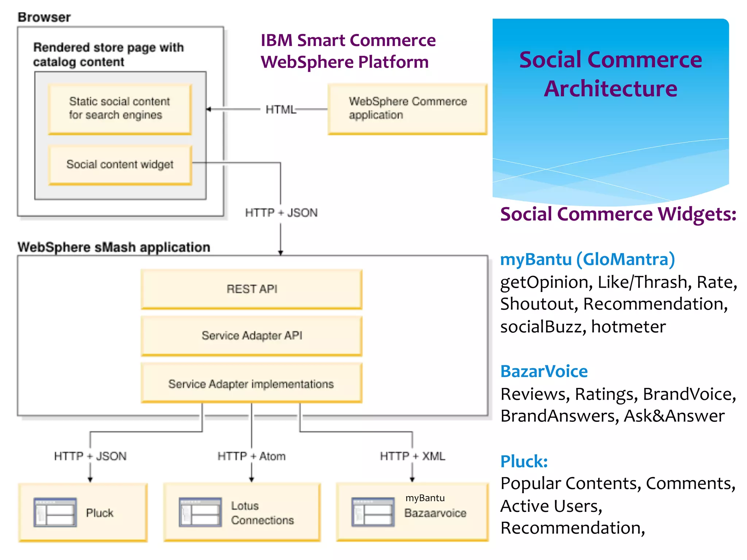Image resolution: width=747 pixels, height=560 pixels.
Task: Click the 'HTTP + XML' label
Action: 413,456
